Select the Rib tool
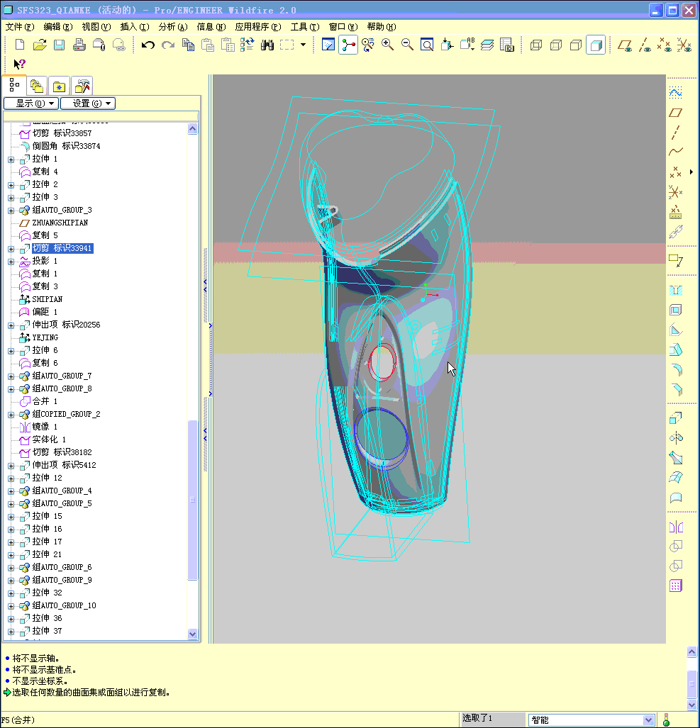 click(x=676, y=330)
